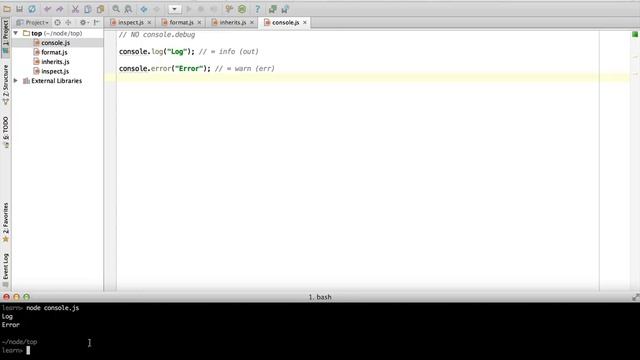Image resolution: width=640 pixels, height=360 pixels.
Task: Open the run configuration dropdown
Action: tap(174, 9)
